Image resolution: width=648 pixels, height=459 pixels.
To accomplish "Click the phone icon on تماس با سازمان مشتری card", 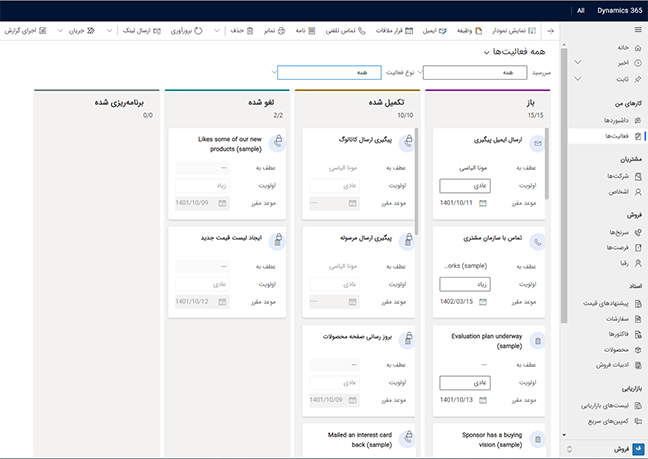I will pyautogui.click(x=538, y=241).
